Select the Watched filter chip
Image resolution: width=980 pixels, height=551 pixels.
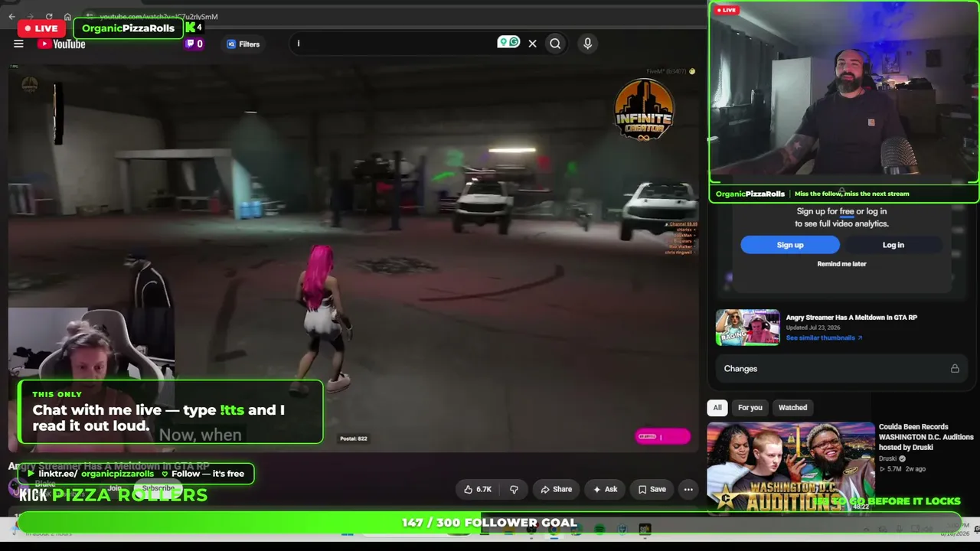click(792, 408)
